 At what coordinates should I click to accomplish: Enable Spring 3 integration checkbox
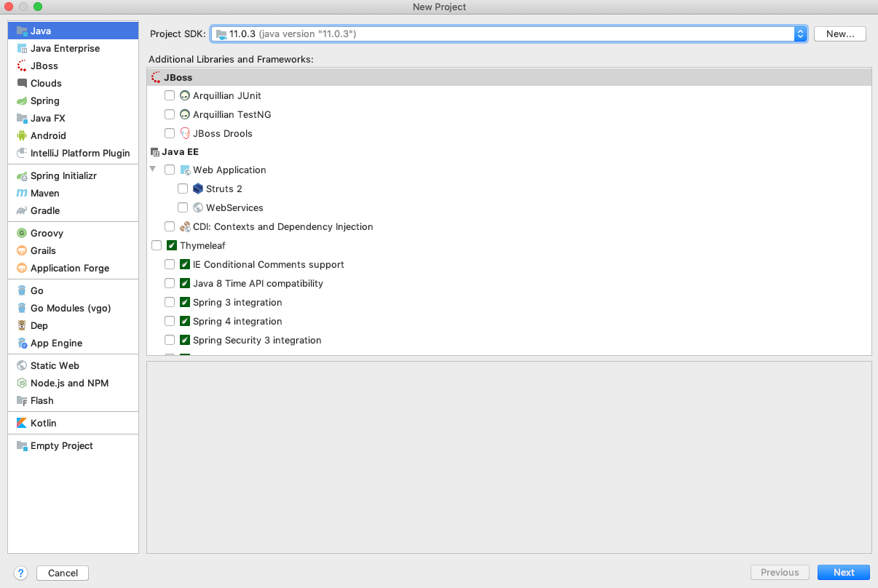(170, 302)
